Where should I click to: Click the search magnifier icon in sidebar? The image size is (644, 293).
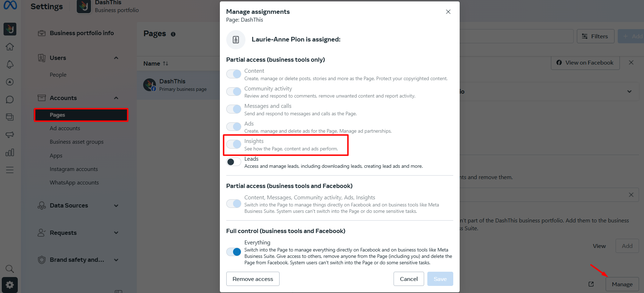click(10, 269)
